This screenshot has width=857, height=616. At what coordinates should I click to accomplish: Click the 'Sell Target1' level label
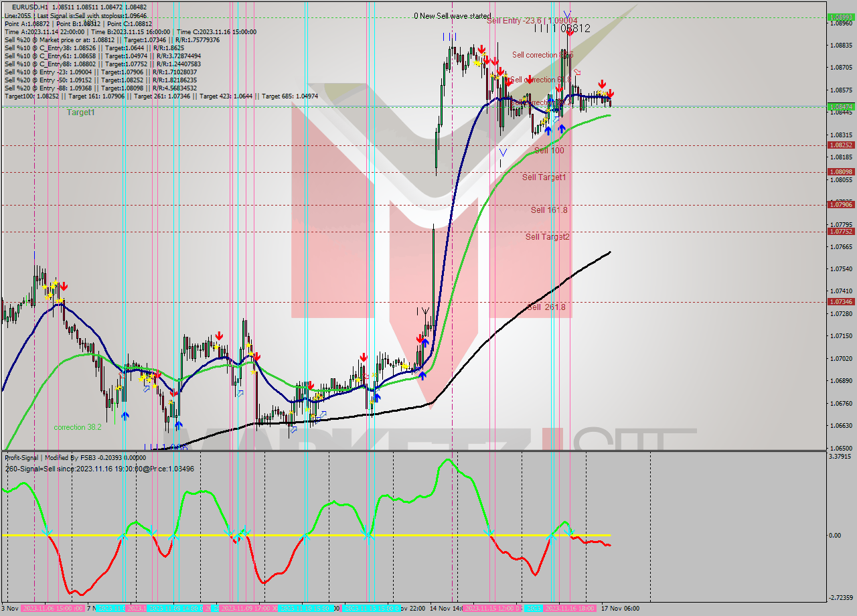tap(544, 177)
